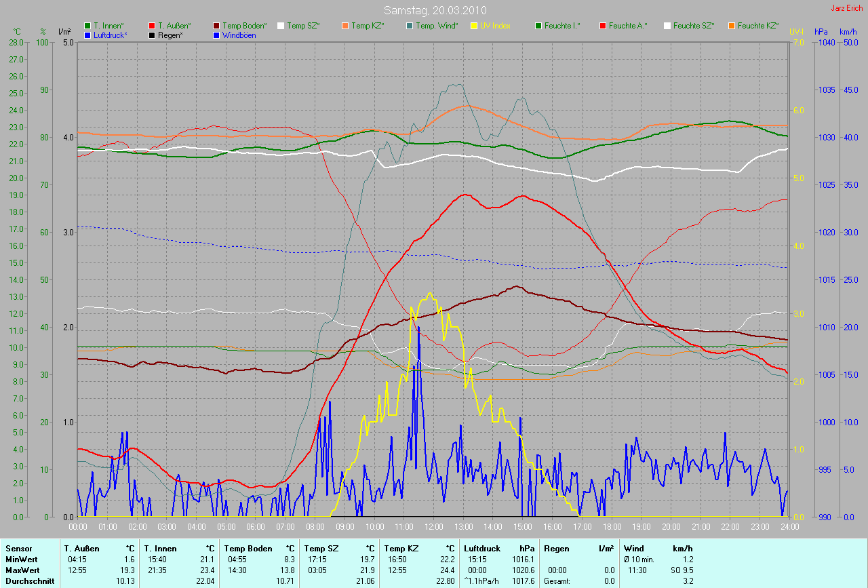Click the Samstag 20.03.2010 chart title
This screenshot has width=868, height=588.
pyautogui.click(x=433, y=10)
